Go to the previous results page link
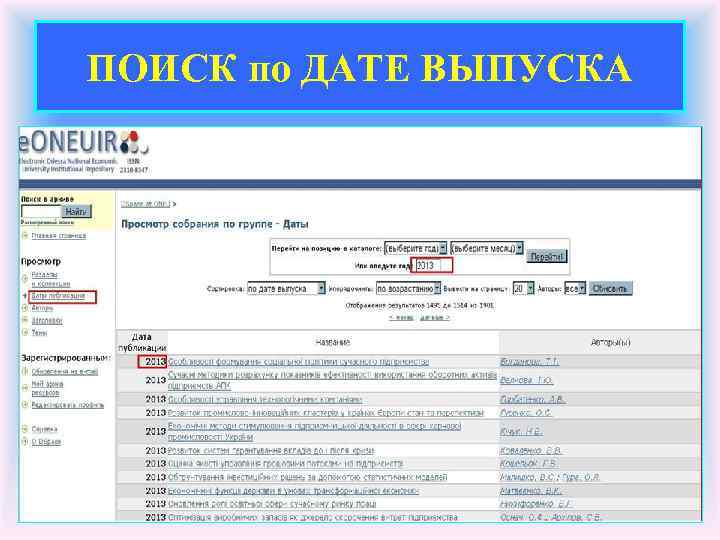 pyautogui.click(x=401, y=317)
